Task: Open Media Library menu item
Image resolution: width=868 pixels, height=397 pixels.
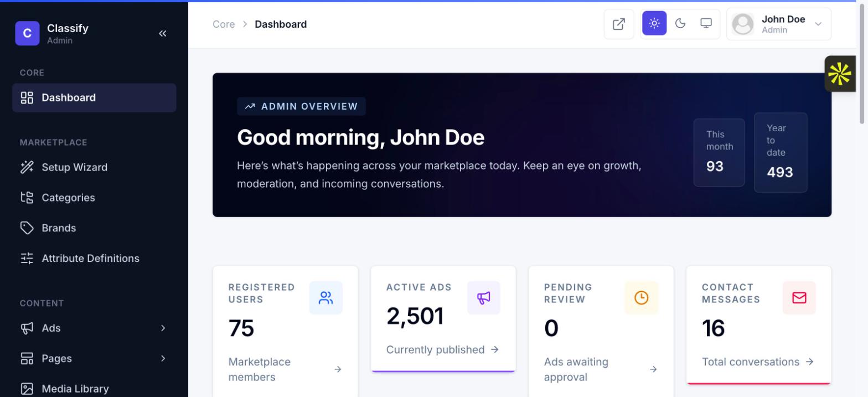Action: click(94, 389)
